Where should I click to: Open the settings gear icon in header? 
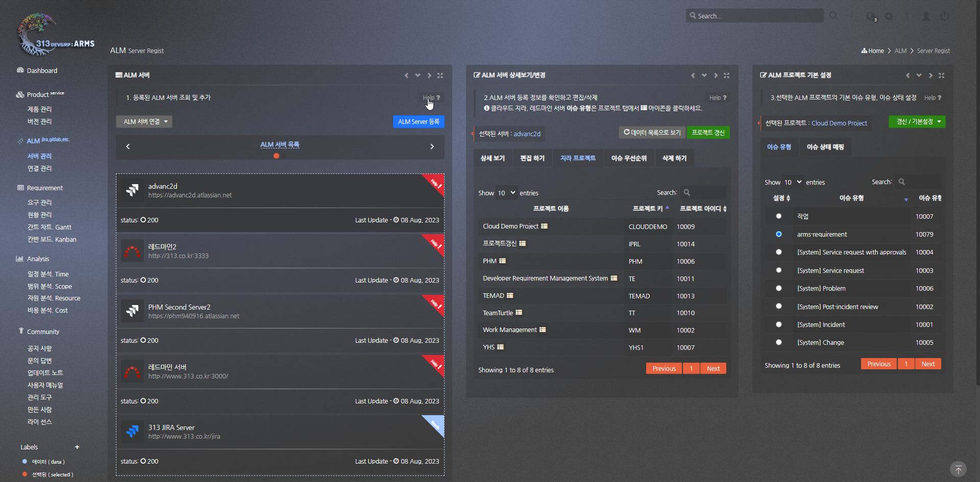click(889, 16)
